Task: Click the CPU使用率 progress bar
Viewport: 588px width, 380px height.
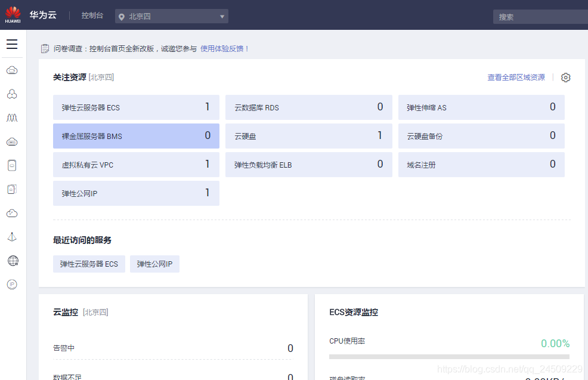Action: 449,357
